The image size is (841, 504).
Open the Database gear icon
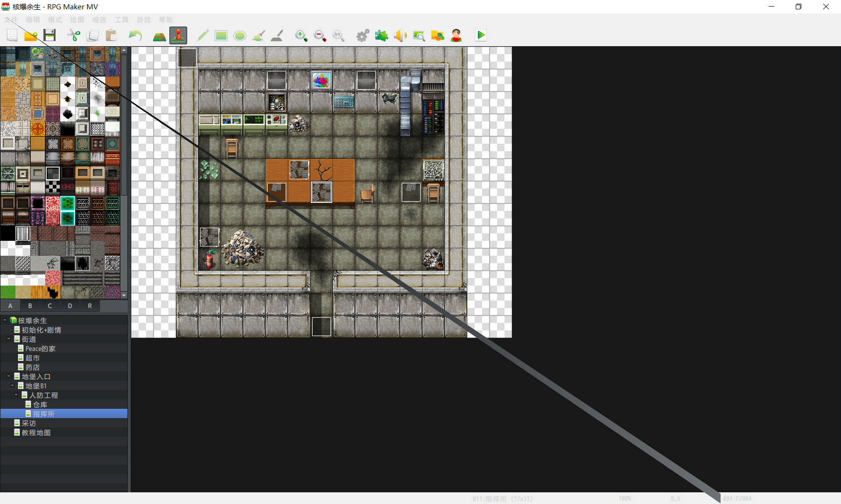pos(363,35)
